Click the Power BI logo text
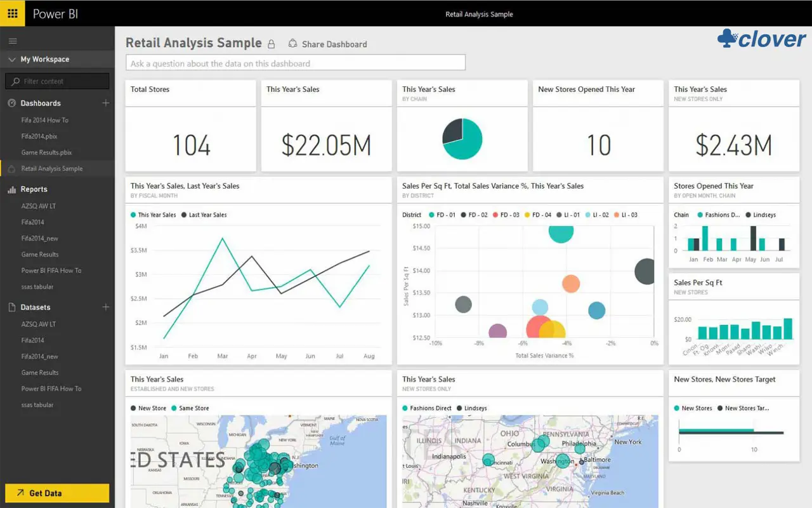Image resolution: width=812 pixels, height=508 pixels. pyautogui.click(x=55, y=14)
